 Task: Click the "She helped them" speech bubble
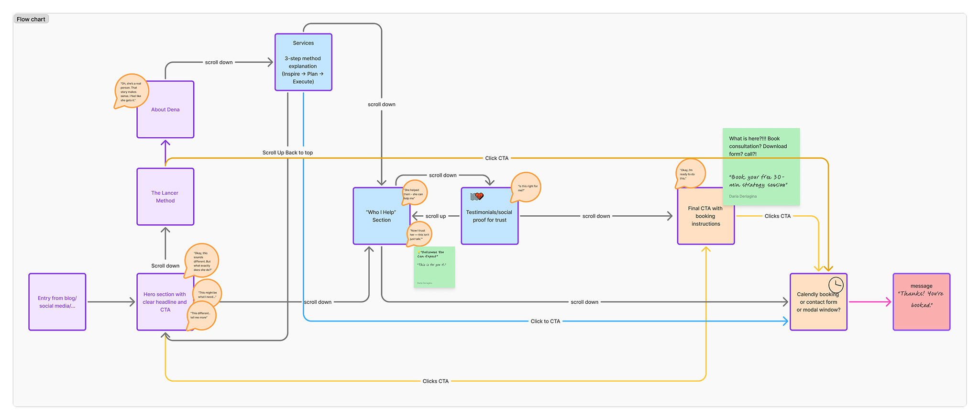414,193
